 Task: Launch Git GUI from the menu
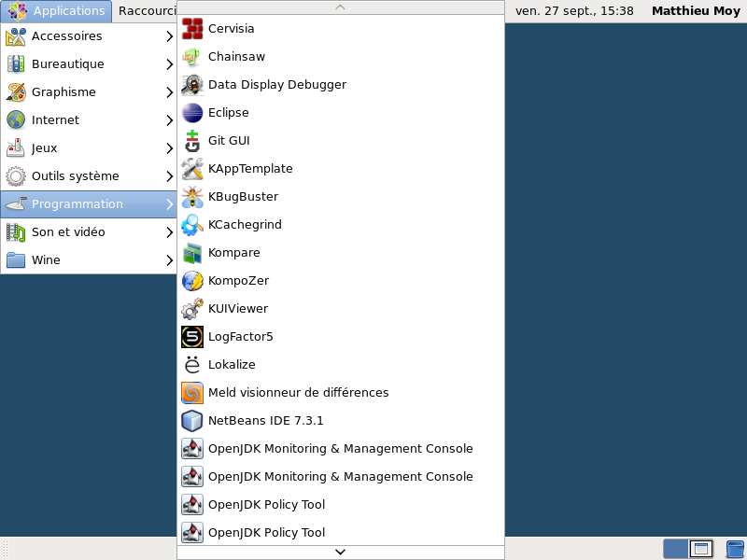click(341, 141)
